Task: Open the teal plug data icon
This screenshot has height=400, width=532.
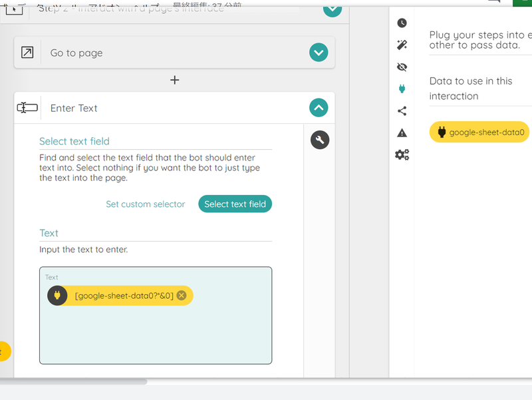Action: (x=402, y=89)
